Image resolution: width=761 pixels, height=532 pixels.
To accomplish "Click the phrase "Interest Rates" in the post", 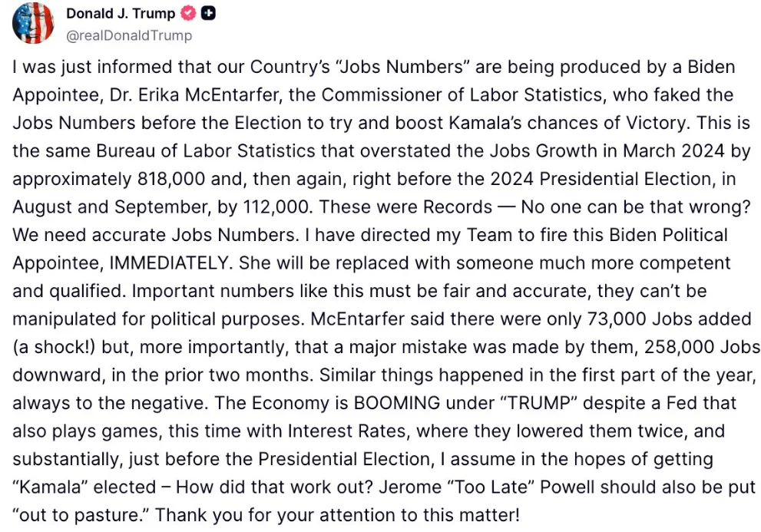I will click(x=348, y=431).
